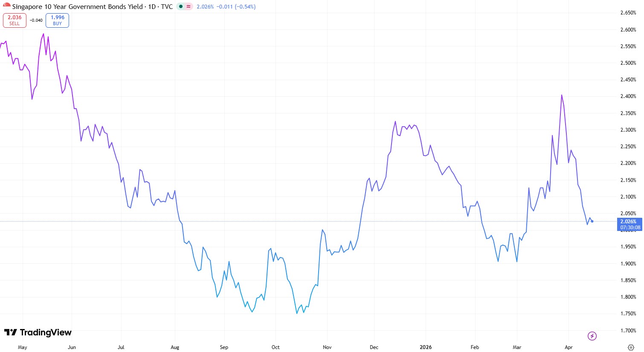The width and height of the screenshot is (644, 352).
Task: Click the SELL 2.036 button
Action: point(15,20)
